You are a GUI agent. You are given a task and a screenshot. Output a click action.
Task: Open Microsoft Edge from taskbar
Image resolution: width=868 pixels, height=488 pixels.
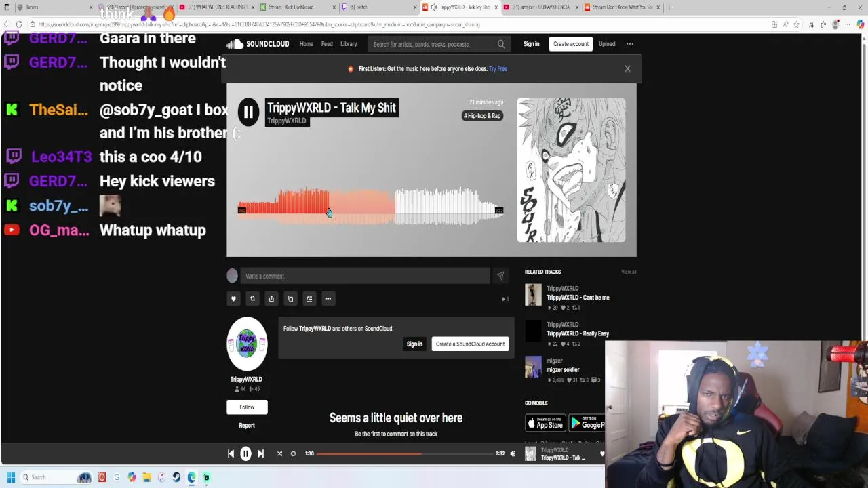point(191,477)
